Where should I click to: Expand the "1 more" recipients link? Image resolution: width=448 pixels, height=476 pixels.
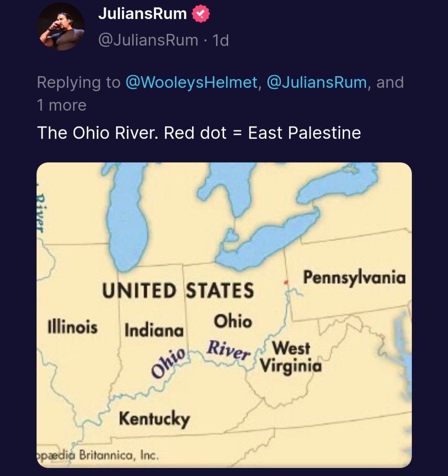[x=61, y=105]
